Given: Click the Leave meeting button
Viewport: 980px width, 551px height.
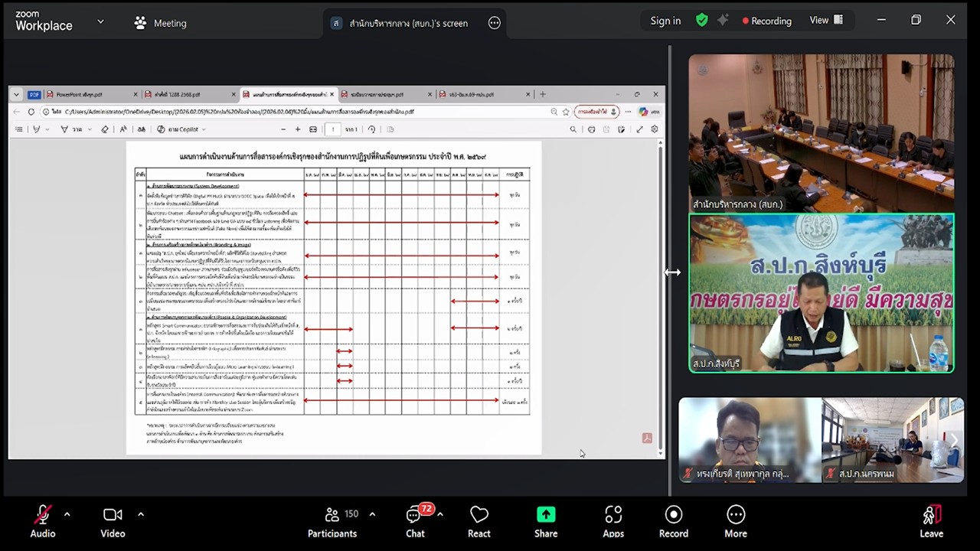Looking at the screenshot, I should point(931,520).
